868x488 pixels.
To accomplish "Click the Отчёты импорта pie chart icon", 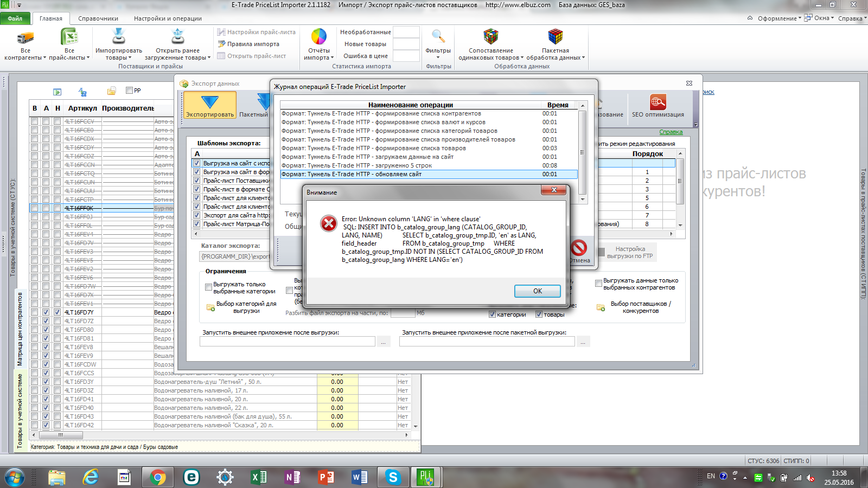I will coord(319,36).
